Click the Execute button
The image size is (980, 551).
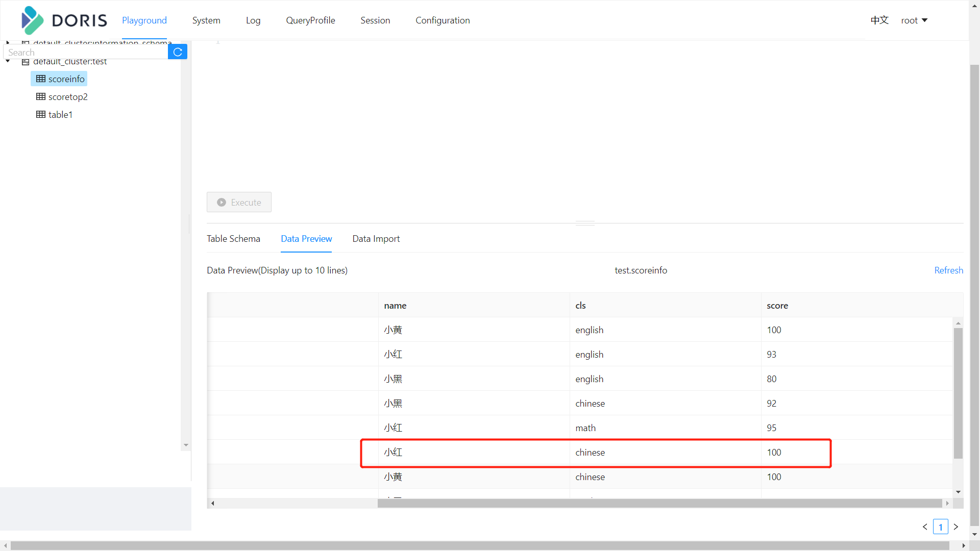pyautogui.click(x=239, y=202)
